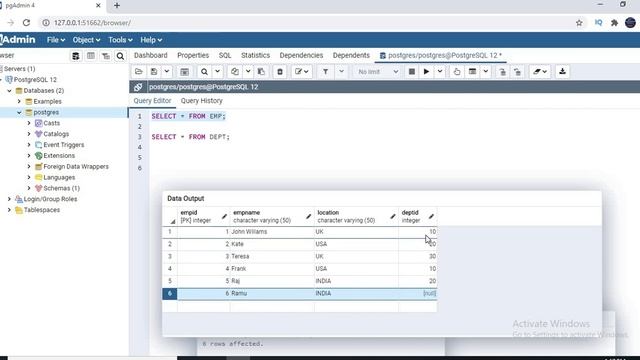Image resolution: width=640 pixels, height=360 pixels.
Task: Open the Save options dropdown arrow
Action: click(167, 72)
